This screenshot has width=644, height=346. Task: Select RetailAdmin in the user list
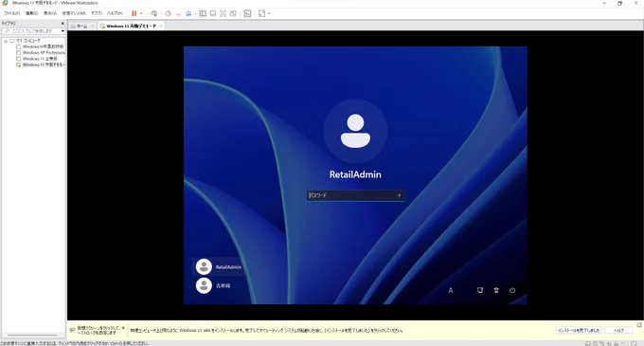click(219, 266)
